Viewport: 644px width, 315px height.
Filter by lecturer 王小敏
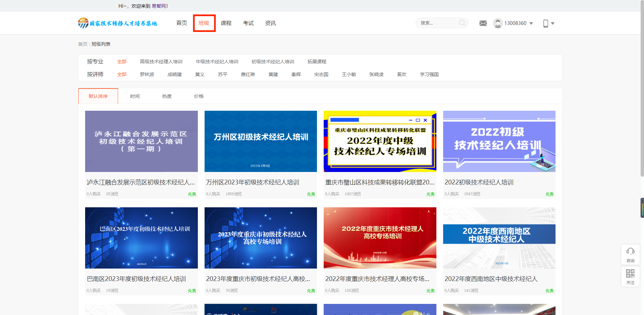pyautogui.click(x=349, y=74)
